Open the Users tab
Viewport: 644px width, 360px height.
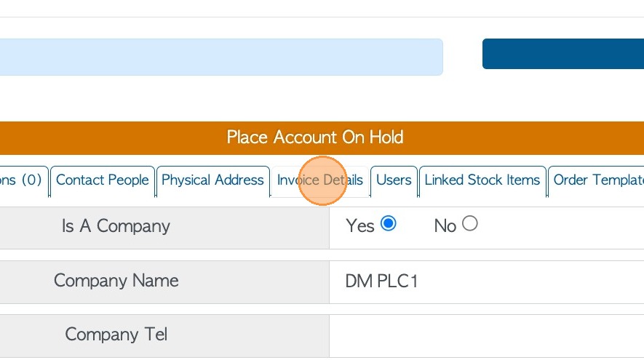[x=394, y=180]
